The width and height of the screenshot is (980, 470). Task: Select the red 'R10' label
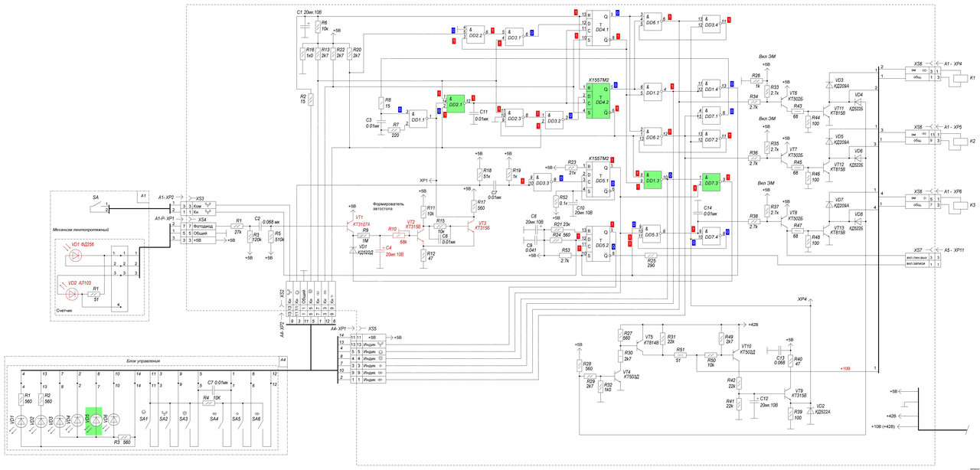[392, 229]
